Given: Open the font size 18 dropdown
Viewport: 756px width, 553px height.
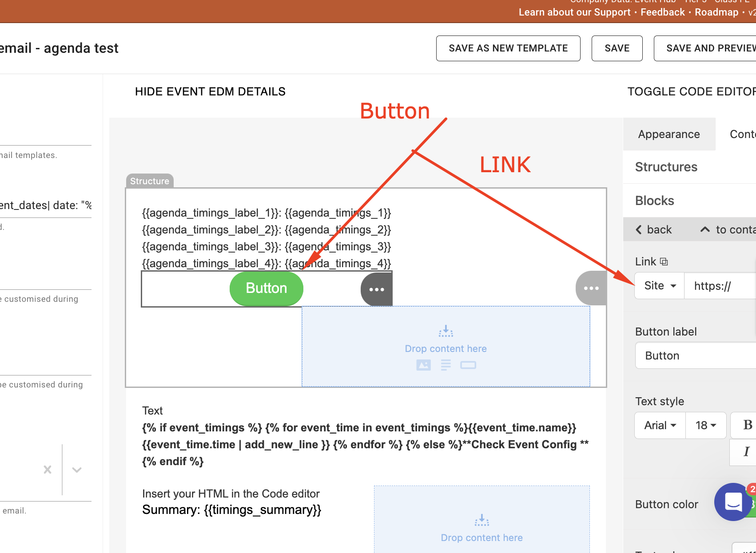Looking at the screenshot, I should coord(706,425).
